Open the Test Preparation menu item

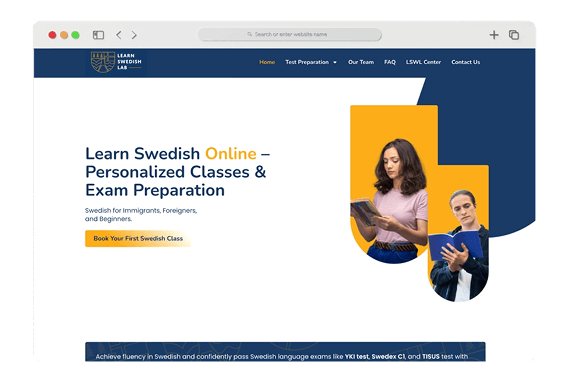(x=307, y=62)
